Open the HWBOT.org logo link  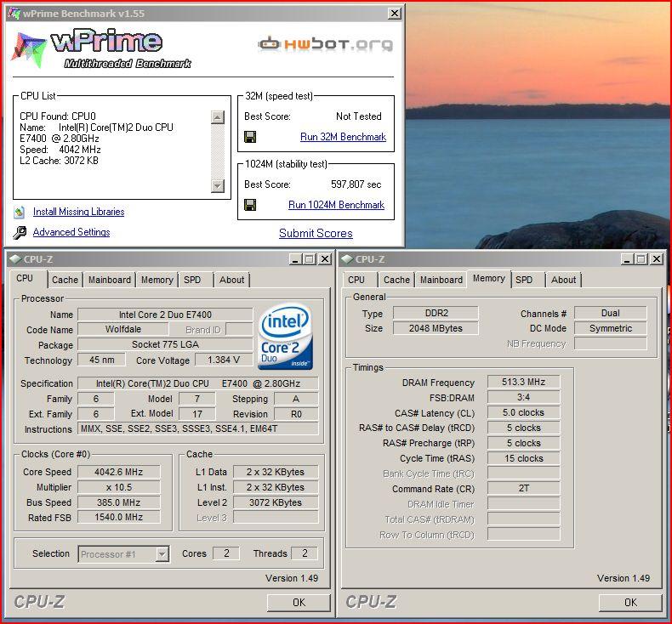click(x=325, y=43)
